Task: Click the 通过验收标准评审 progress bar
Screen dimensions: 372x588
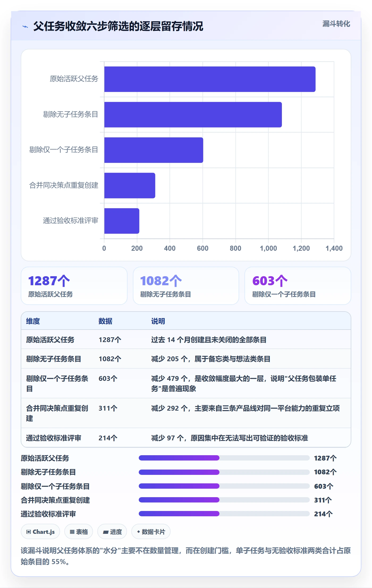Action: 224,514
